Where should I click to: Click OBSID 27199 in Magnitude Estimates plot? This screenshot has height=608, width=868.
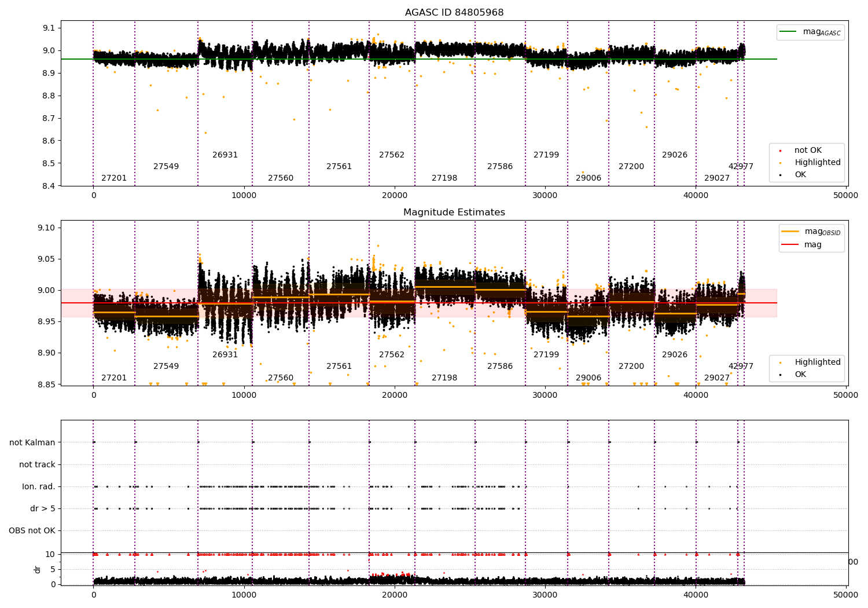click(546, 355)
